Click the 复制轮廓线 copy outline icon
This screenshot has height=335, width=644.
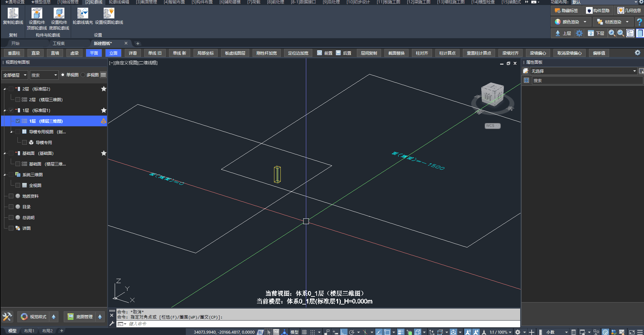(x=13, y=13)
